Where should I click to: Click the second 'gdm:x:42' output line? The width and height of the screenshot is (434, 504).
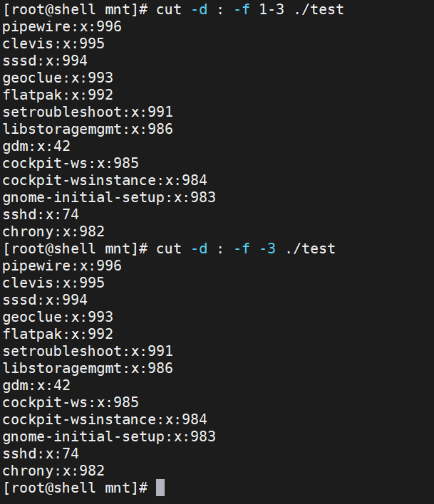[36, 386]
